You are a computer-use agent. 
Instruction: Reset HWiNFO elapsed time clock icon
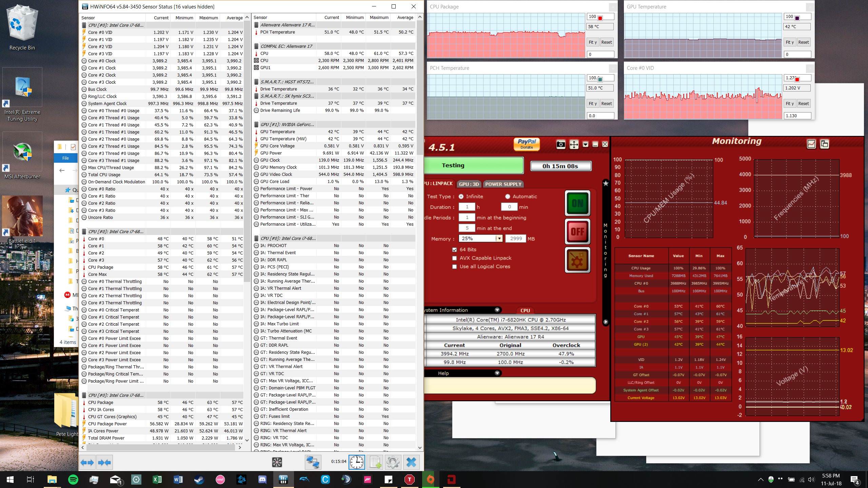[x=357, y=462]
